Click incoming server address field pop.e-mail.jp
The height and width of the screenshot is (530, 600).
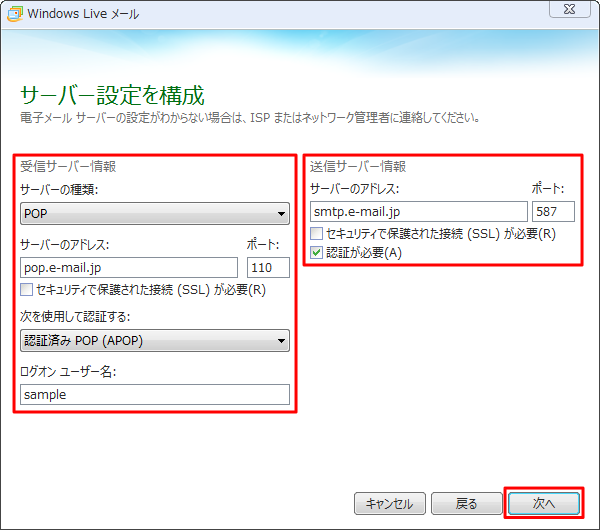pyautogui.click(x=129, y=267)
